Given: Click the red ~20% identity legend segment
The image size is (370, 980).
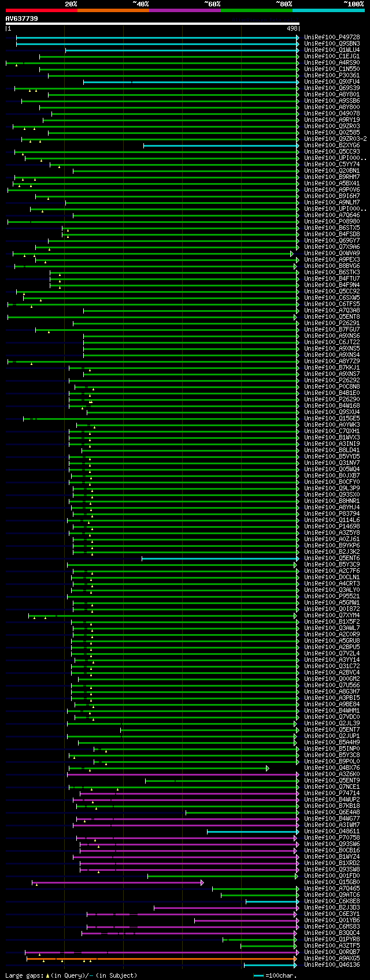Looking at the screenshot, I should (41, 10).
